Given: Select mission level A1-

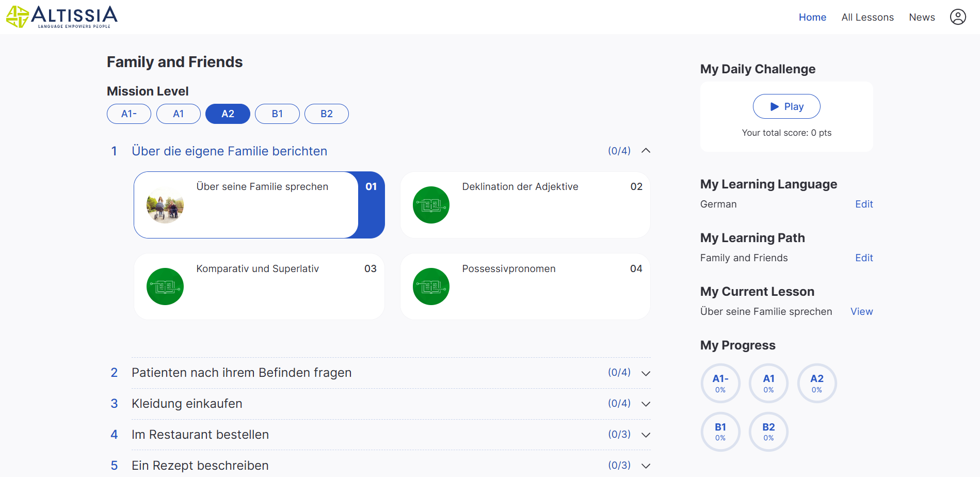Looking at the screenshot, I should point(129,114).
